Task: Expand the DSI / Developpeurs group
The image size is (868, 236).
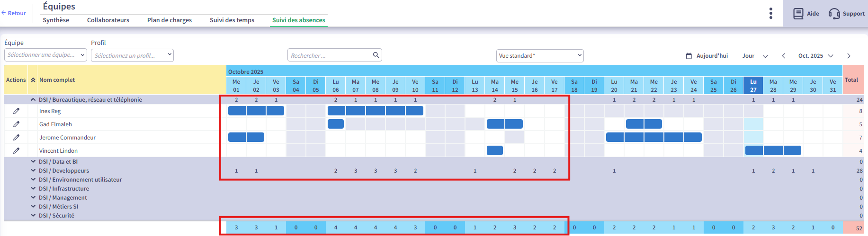Action: pyautogui.click(x=33, y=171)
